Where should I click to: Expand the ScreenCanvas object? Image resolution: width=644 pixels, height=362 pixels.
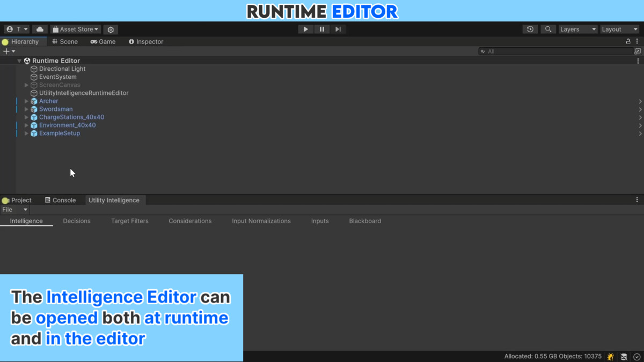point(26,85)
